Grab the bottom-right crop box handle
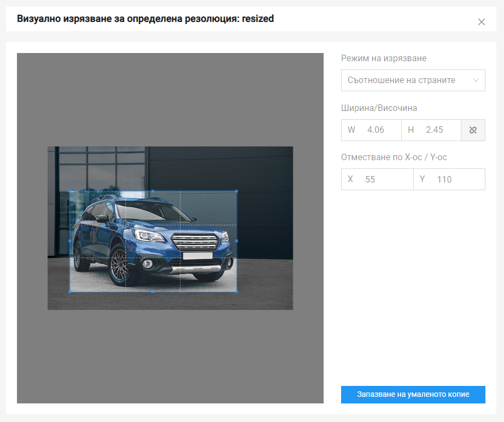This screenshot has width=504, height=422. [236, 291]
